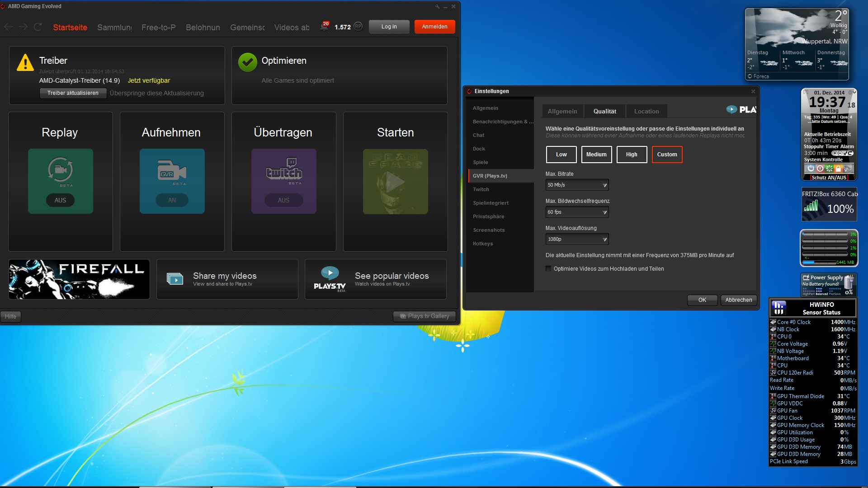Image resolution: width=868 pixels, height=488 pixels.
Task: Toggle the Replay AUS switch
Action: [x=60, y=200]
